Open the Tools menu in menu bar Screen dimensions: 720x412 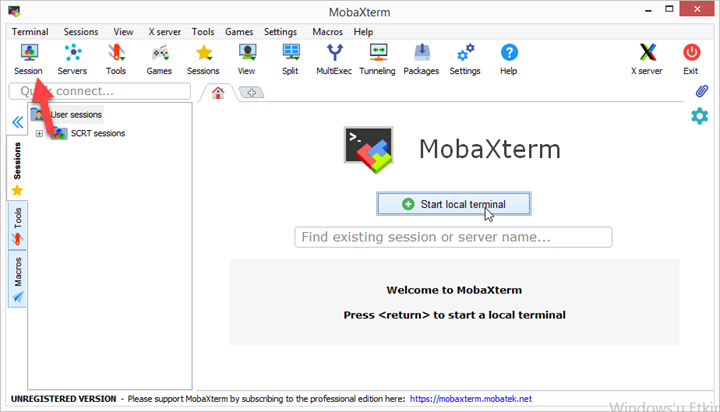click(203, 32)
